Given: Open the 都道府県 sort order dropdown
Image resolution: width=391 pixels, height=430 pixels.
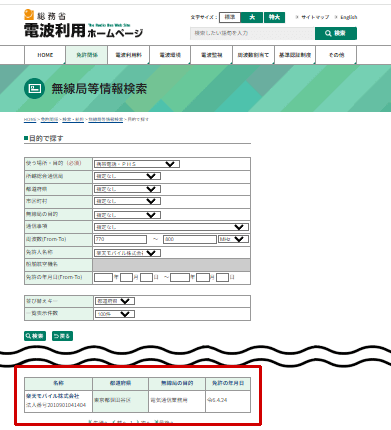Looking at the screenshot, I should [115, 301].
